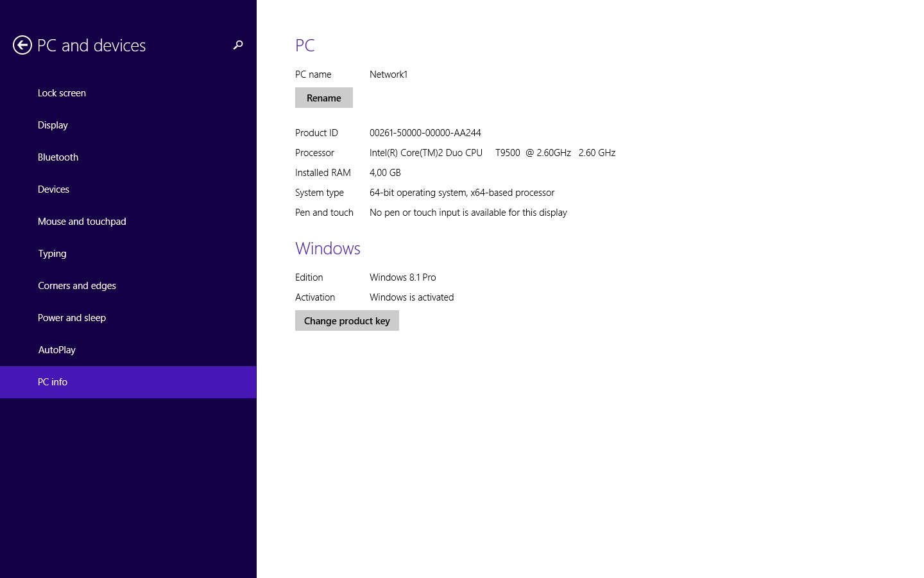The height and width of the screenshot is (578, 924).
Task: Select the PC info item
Action: (128, 382)
